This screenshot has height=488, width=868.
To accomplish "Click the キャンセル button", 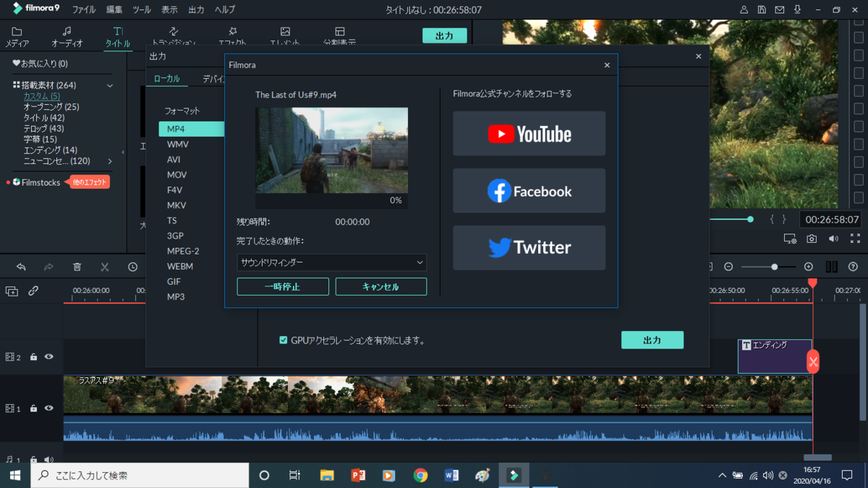I will [x=381, y=287].
